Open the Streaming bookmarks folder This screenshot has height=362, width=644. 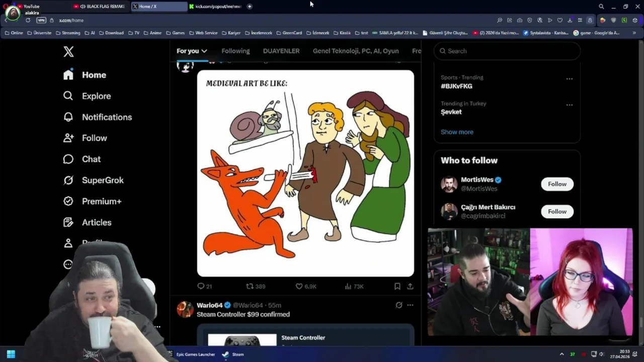click(x=68, y=33)
